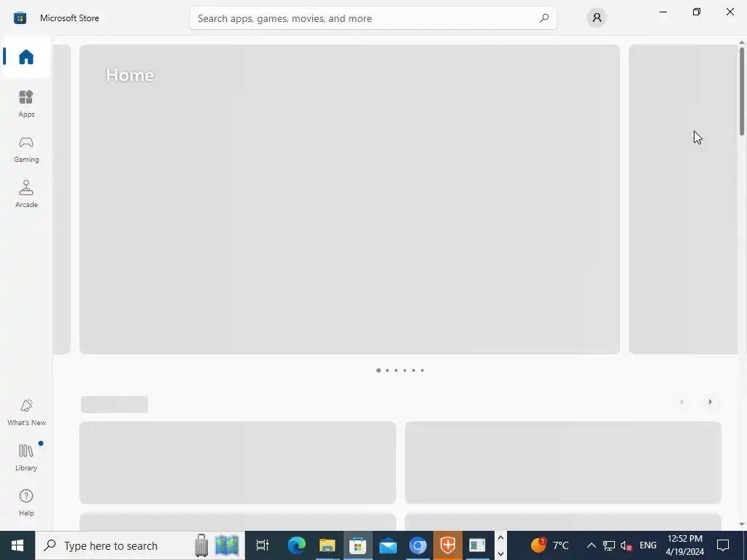Open the clock showing 12:52 PM
The image size is (747, 560).
[x=684, y=545]
